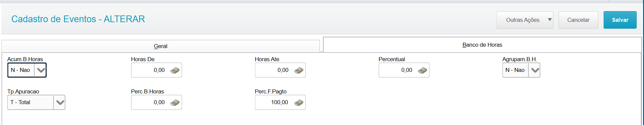Expand the Tp.Apuracao dropdown arrow

[x=60, y=102]
